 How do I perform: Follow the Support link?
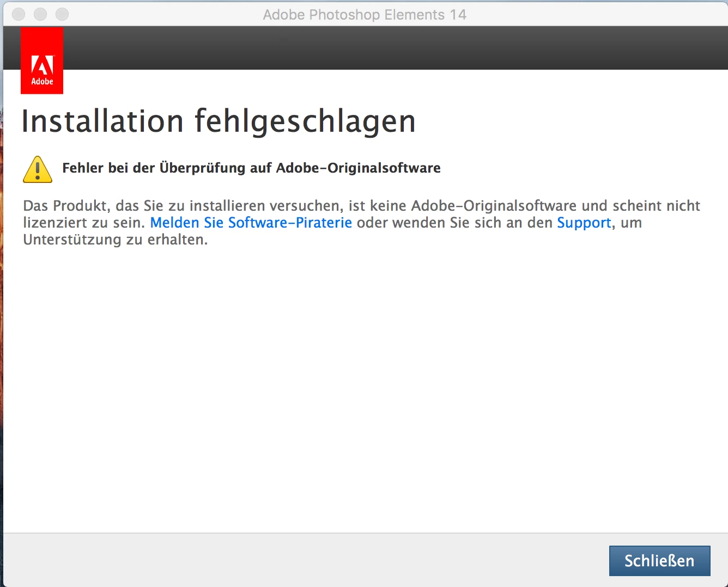(584, 223)
